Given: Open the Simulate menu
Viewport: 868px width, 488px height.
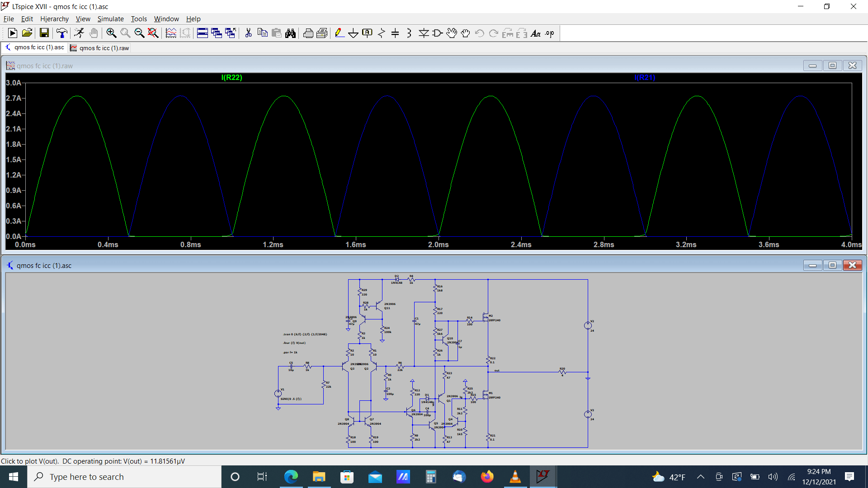Looking at the screenshot, I should tap(110, 19).
